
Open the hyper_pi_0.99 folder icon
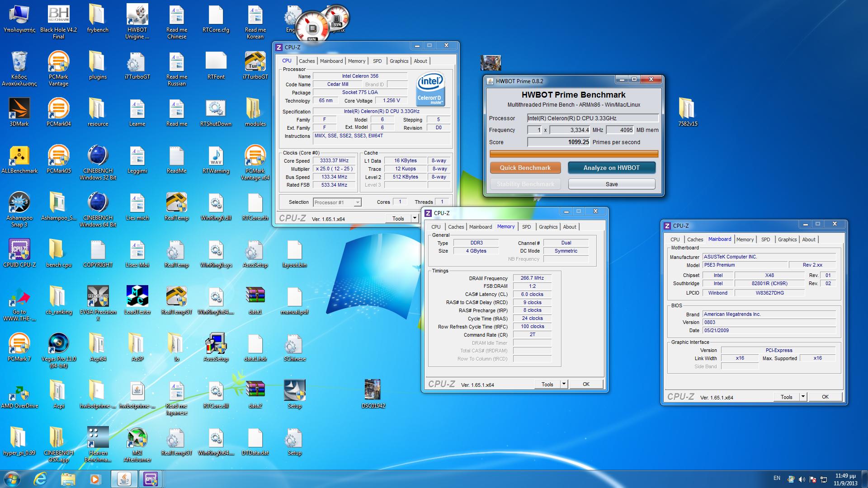[19, 441]
